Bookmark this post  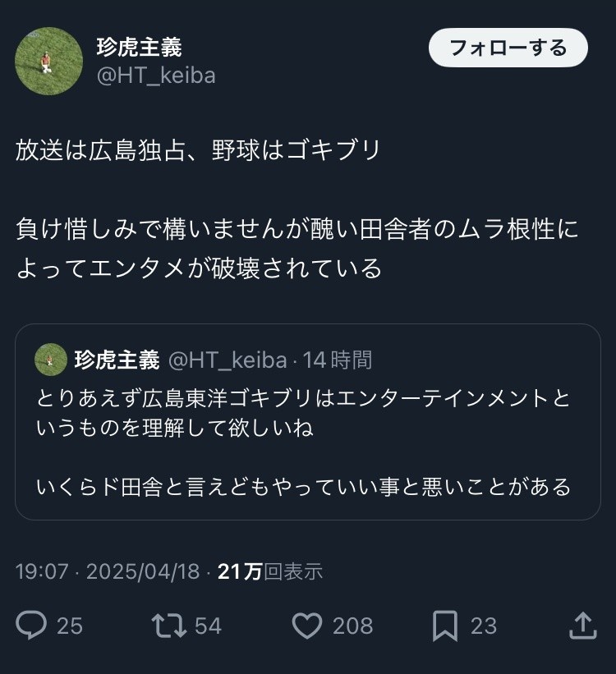click(x=444, y=626)
